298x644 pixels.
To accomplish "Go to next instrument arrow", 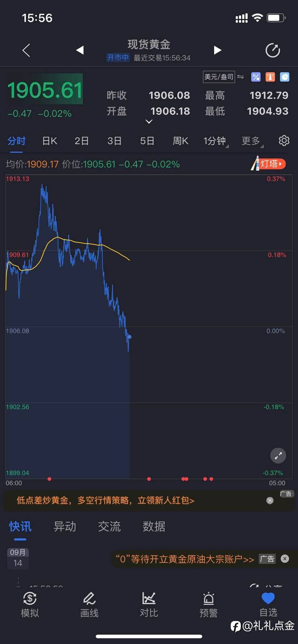I will coord(217,50).
